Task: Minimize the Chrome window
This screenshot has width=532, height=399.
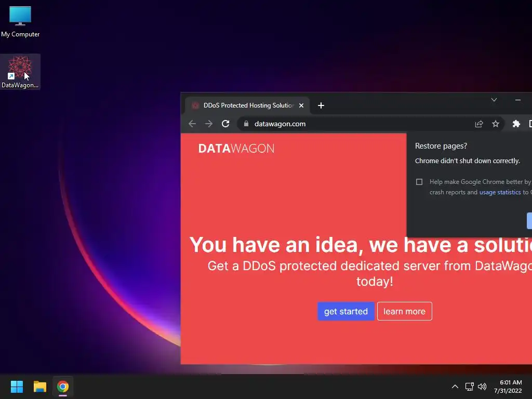Action: click(518, 100)
